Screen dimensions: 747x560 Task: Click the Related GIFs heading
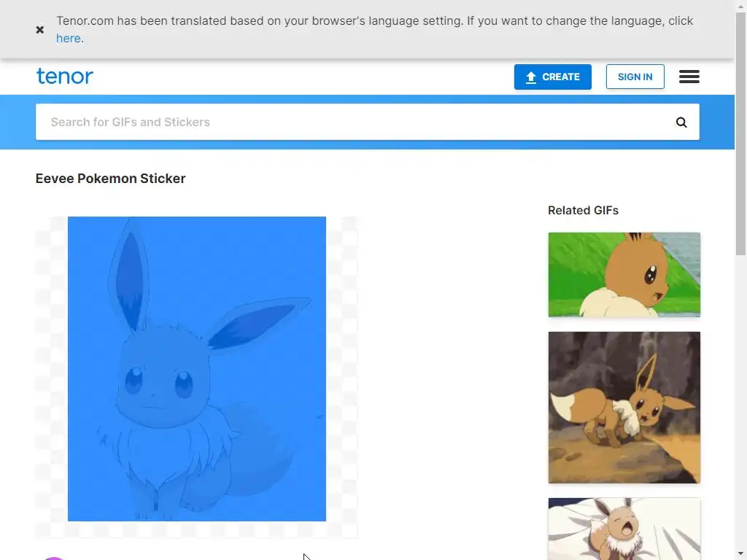click(x=583, y=211)
